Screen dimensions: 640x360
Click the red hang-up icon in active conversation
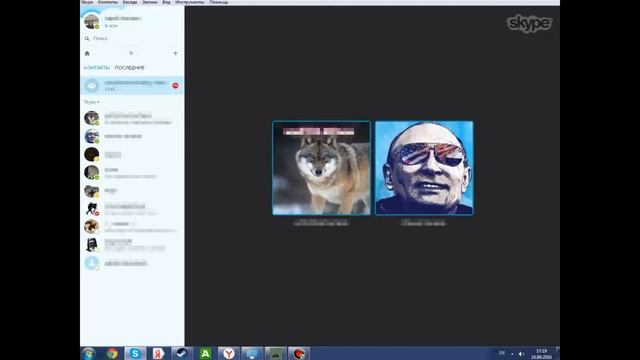pyautogui.click(x=175, y=85)
